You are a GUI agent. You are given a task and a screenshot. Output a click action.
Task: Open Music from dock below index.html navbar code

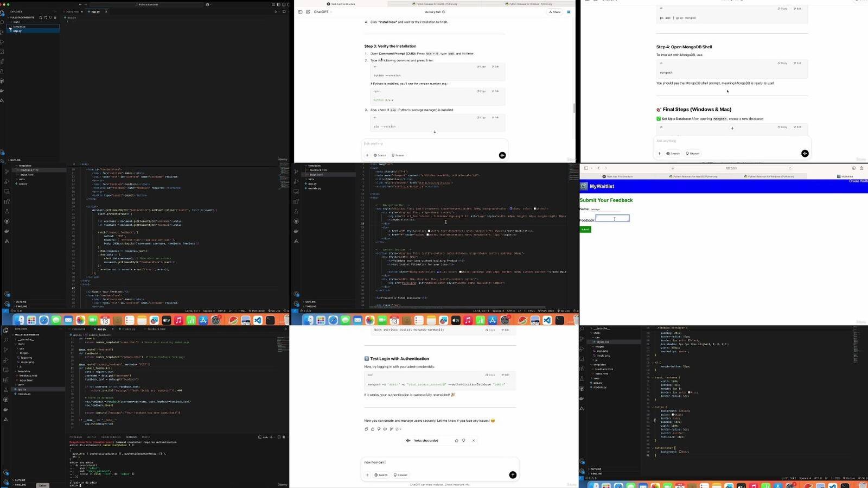468,321
